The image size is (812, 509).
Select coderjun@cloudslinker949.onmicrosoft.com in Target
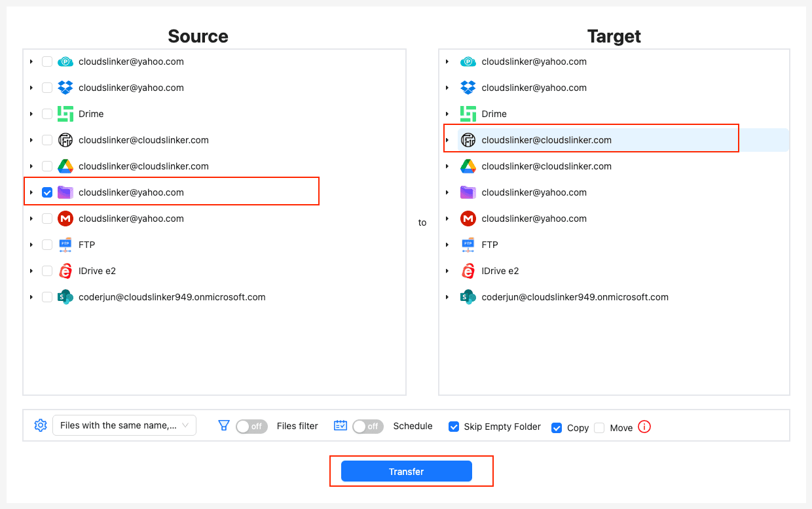574,297
